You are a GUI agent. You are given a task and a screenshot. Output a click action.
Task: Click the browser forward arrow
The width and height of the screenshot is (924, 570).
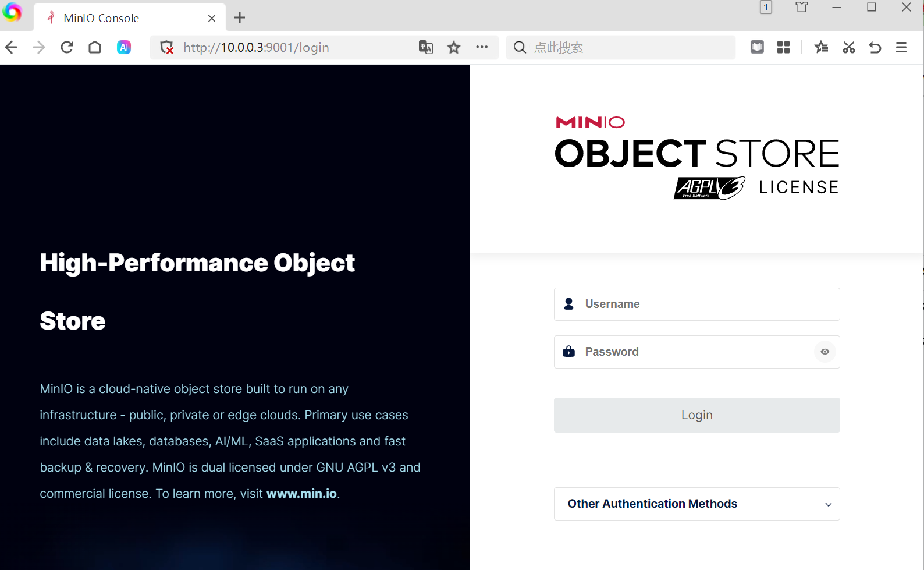[x=39, y=47]
